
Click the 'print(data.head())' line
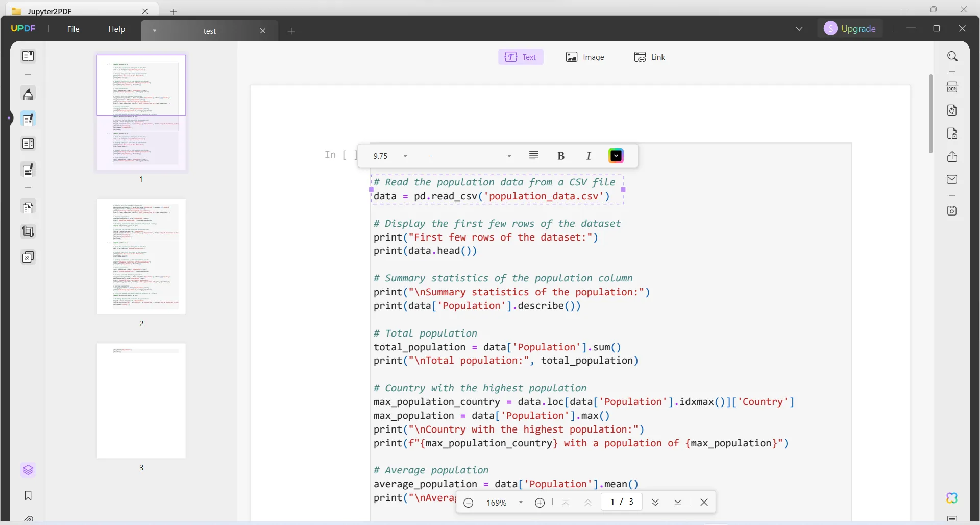click(425, 251)
